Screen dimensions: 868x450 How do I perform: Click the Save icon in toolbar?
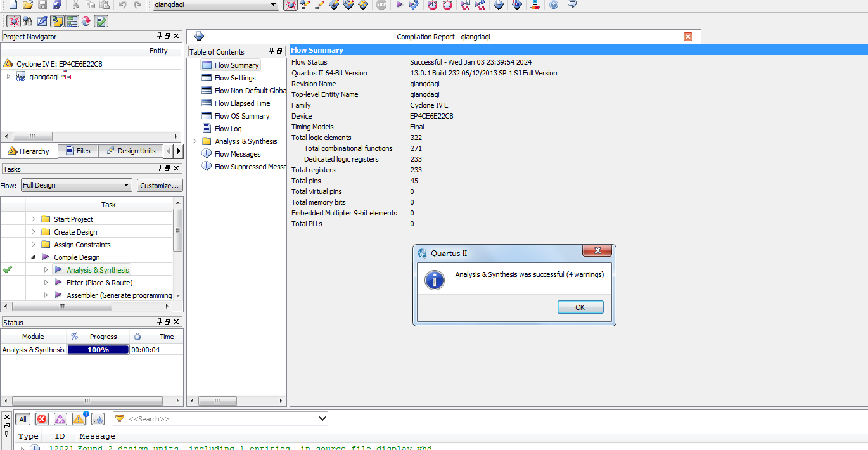42,4
